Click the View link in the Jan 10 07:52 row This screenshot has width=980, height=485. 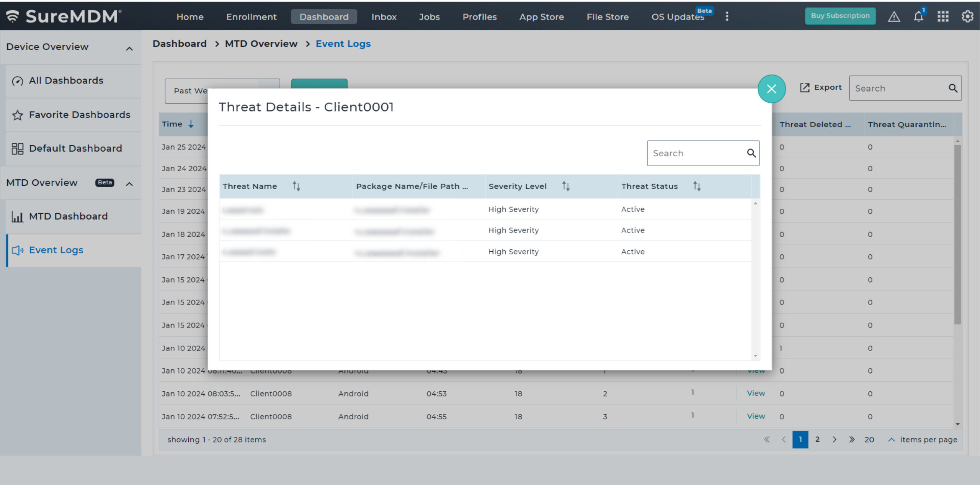(756, 416)
